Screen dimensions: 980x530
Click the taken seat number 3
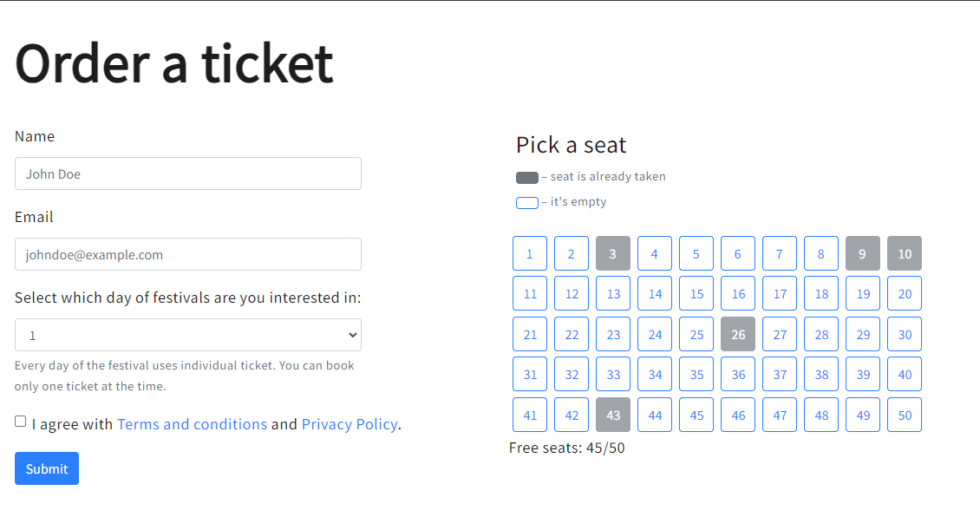pos(613,253)
